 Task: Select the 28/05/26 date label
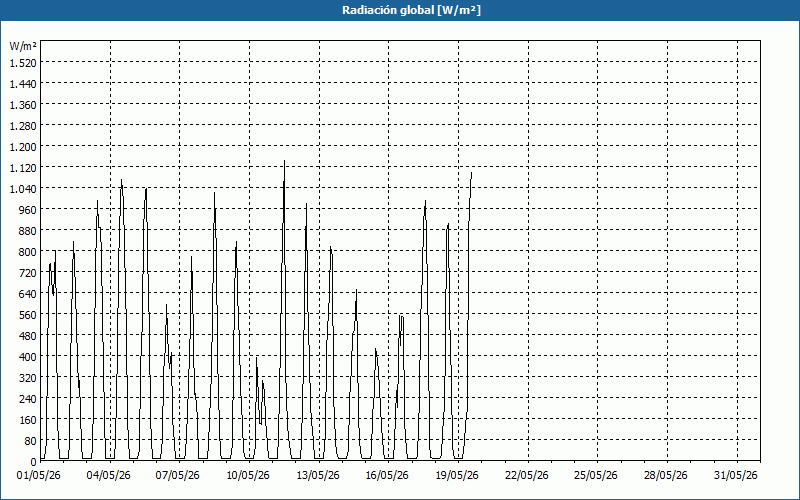click(x=666, y=475)
